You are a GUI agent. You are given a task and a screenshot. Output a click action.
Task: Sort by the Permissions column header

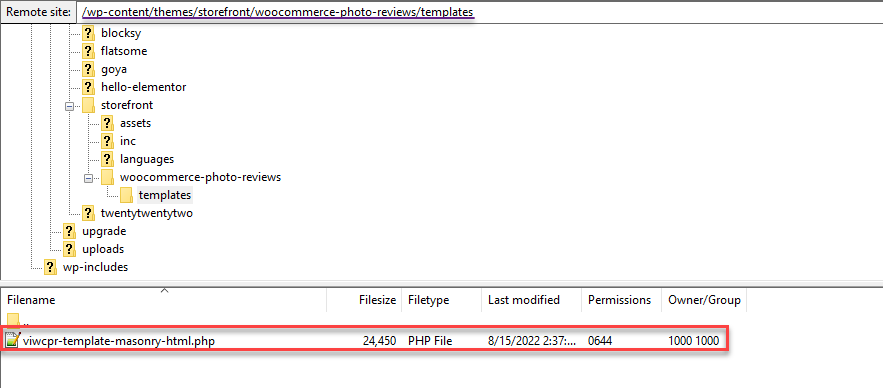click(622, 300)
